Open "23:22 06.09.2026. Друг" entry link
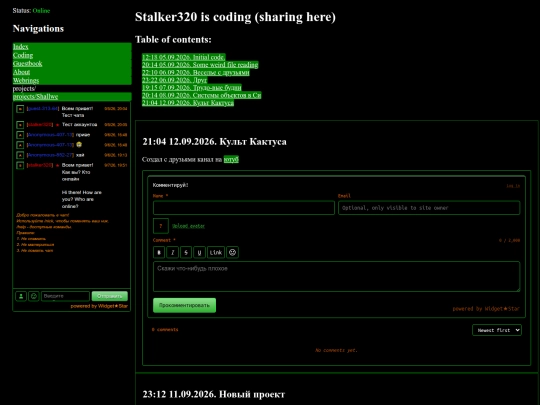Viewport: 540px width, 405px height. pos(175,80)
